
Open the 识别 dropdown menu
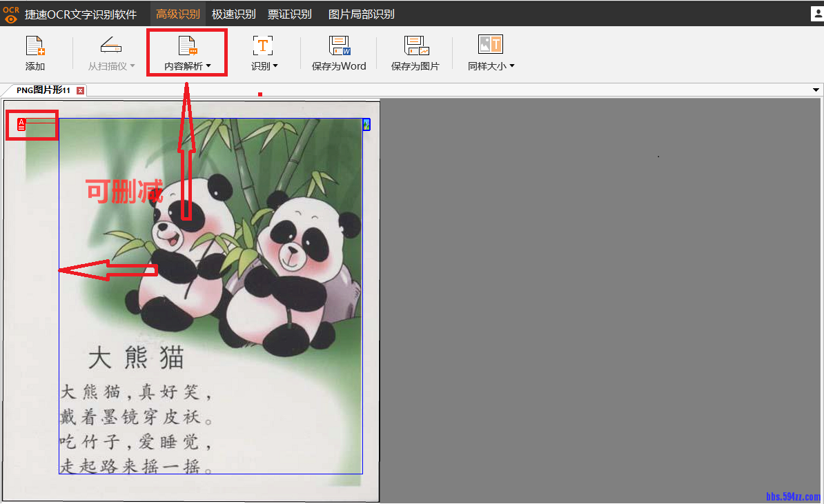pyautogui.click(x=277, y=66)
